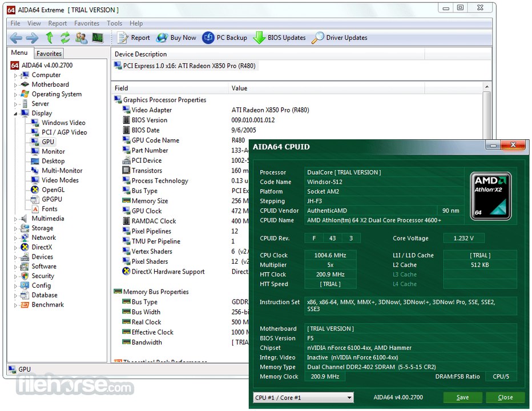532x411 pixels.
Task: Click the Back arrow toolbar icon
Action: pos(15,38)
